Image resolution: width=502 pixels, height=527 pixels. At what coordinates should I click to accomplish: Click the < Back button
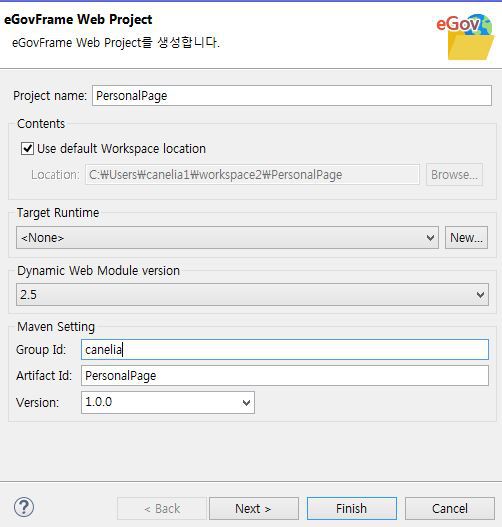(x=162, y=509)
